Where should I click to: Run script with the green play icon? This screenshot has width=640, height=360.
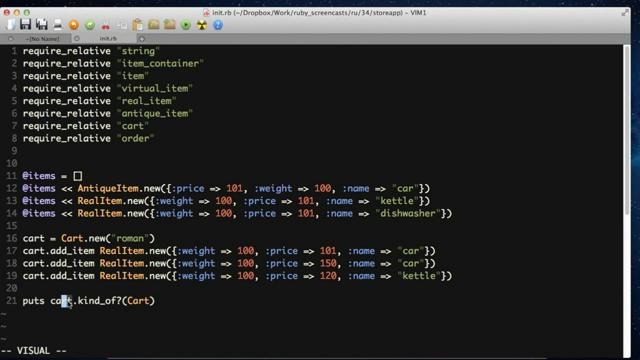(x=186, y=25)
